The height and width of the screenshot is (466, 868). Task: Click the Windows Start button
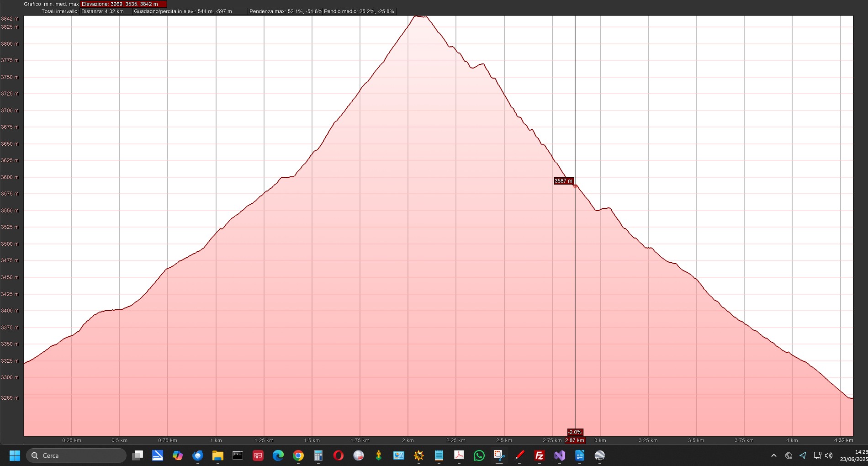pos(15,455)
